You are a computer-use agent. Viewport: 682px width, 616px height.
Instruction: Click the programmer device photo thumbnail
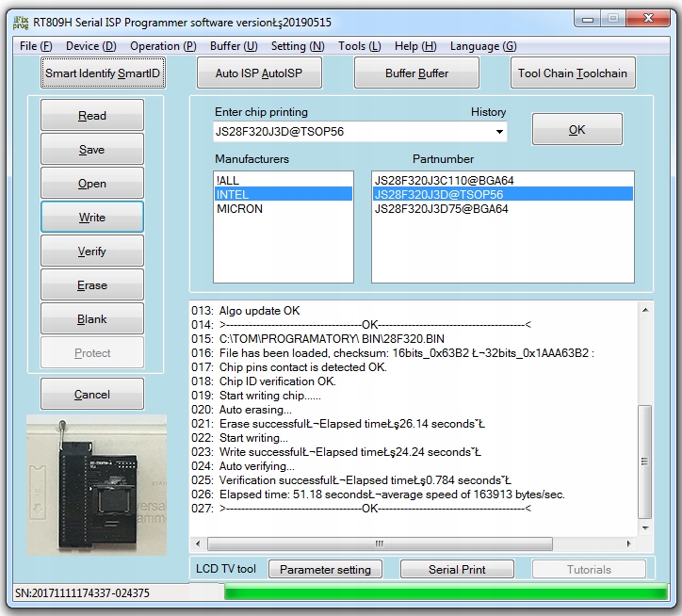pos(96,484)
